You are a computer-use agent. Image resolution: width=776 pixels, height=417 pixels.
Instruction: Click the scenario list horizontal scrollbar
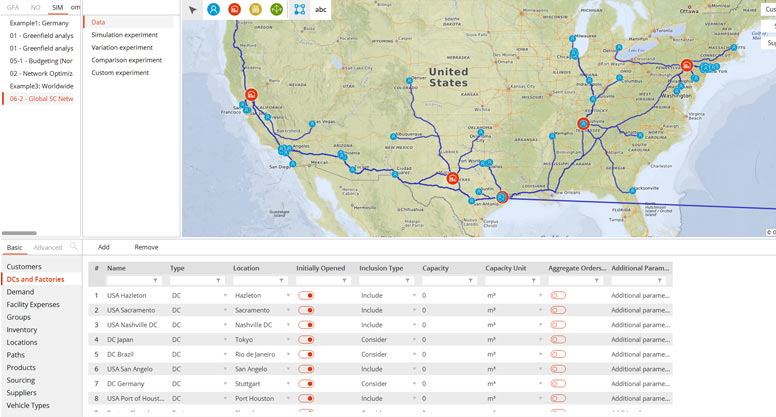pyautogui.click(x=19, y=233)
